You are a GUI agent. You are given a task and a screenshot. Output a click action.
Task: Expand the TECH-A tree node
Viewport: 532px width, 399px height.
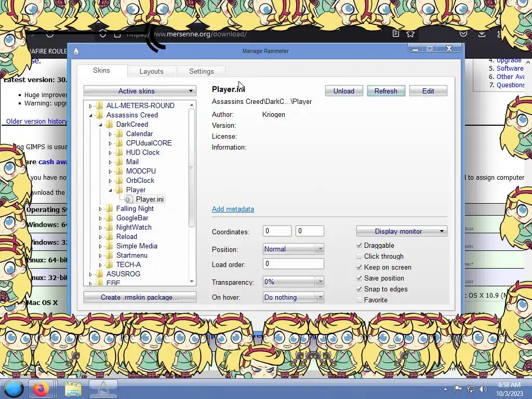click(x=100, y=265)
